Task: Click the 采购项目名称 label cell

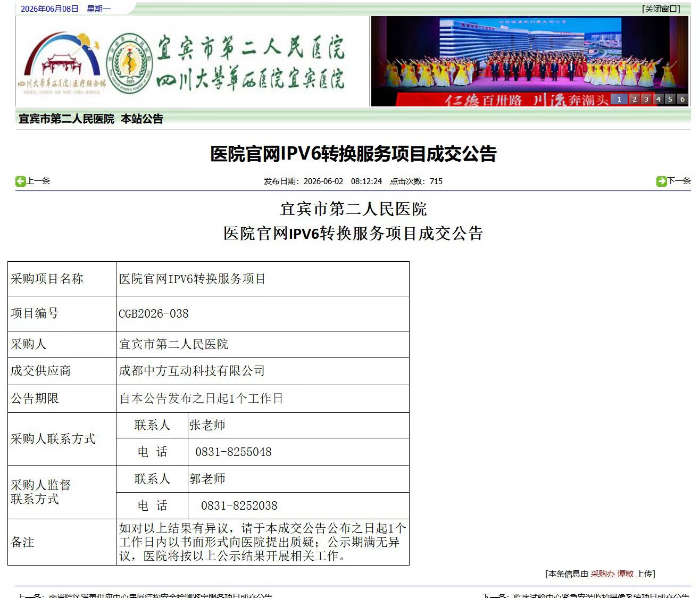Action: point(62,279)
